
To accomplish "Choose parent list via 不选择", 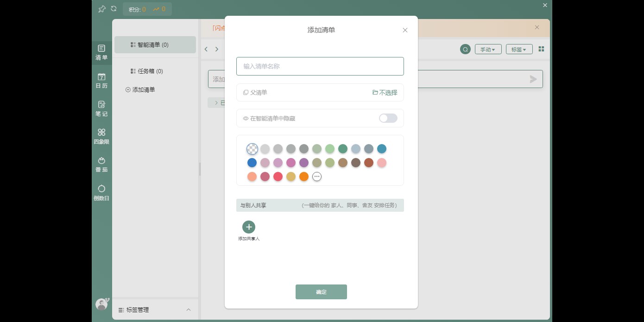I will click(x=385, y=93).
